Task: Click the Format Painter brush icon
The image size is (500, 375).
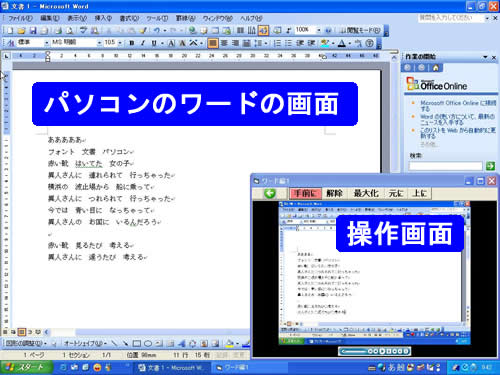Action: 143,31
